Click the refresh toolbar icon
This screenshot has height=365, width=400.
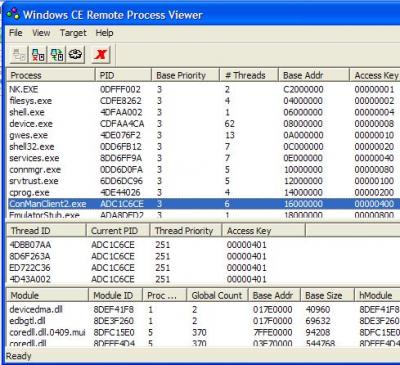click(x=76, y=55)
